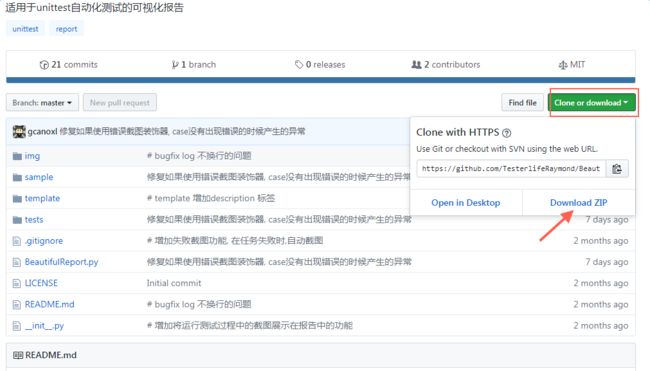
Task: Copy clone URL with clipboard icon
Action: coord(617,168)
